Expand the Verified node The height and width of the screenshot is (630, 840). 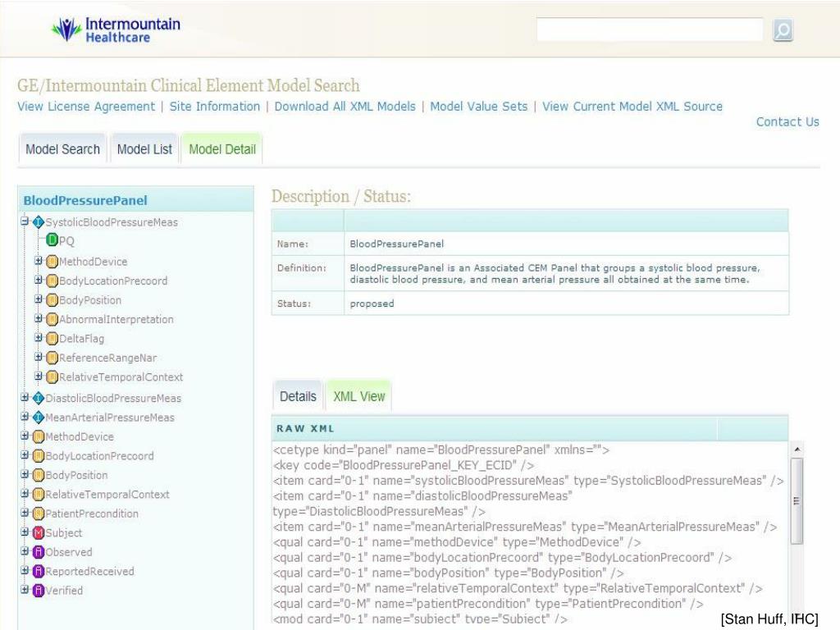point(25,590)
